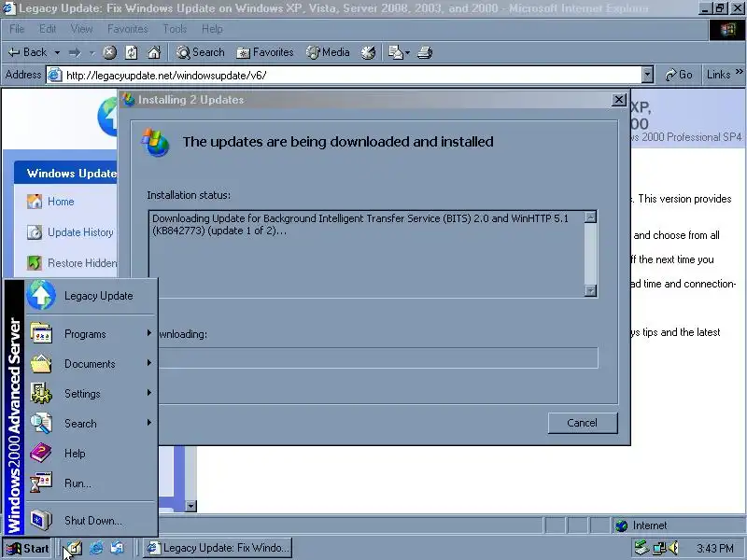
Task: Expand the Documents submenu
Action: pos(91,364)
